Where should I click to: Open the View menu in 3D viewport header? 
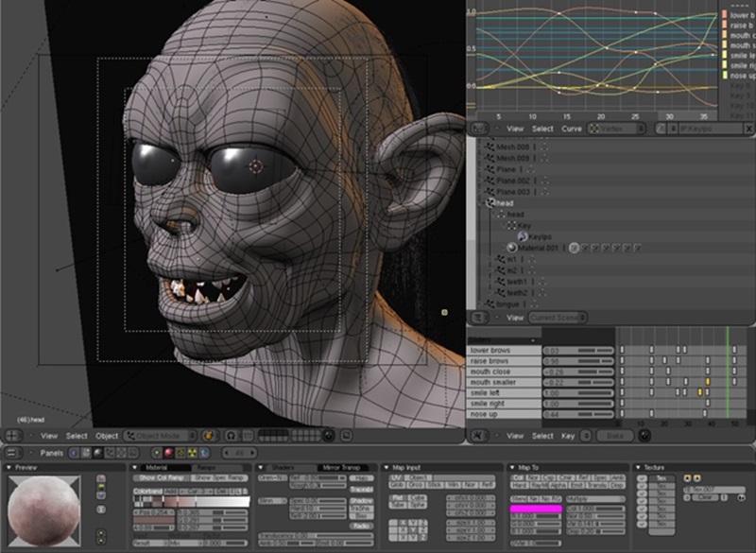coord(49,436)
